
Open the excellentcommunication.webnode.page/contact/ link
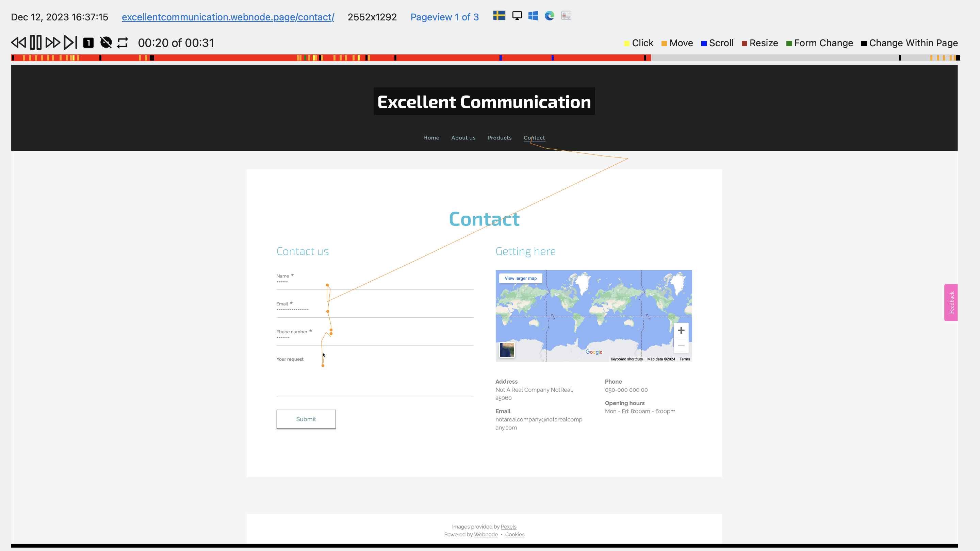click(x=228, y=17)
